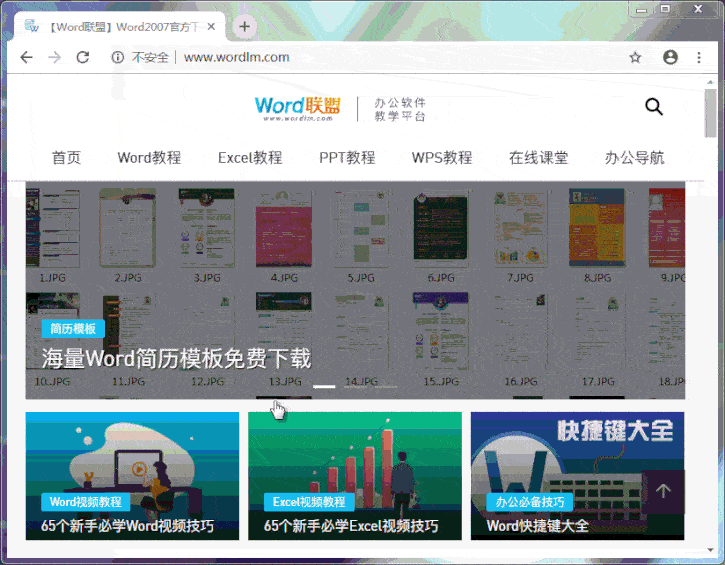
Task: Open 65个新手必学Excel视频技巧 link
Action: pos(351,526)
